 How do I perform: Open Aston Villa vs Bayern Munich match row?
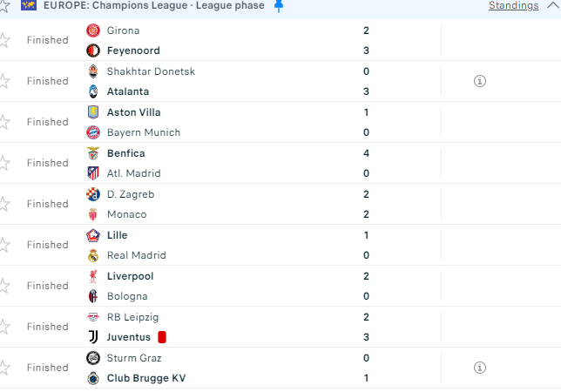tap(261, 122)
